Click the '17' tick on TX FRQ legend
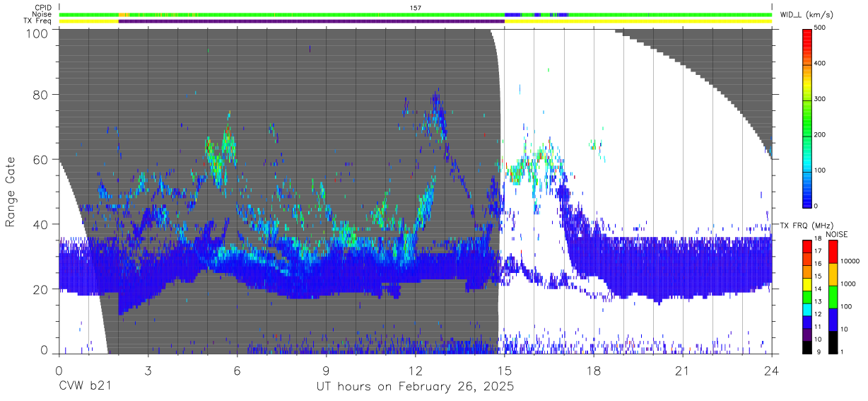 819,251
